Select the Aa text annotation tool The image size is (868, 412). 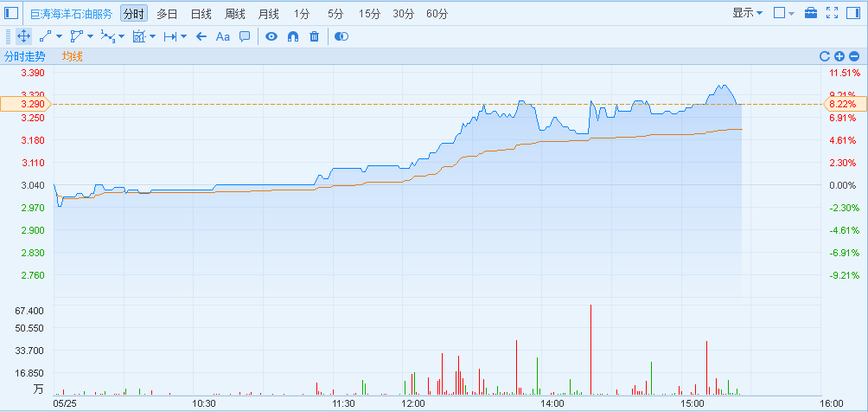[x=222, y=36]
